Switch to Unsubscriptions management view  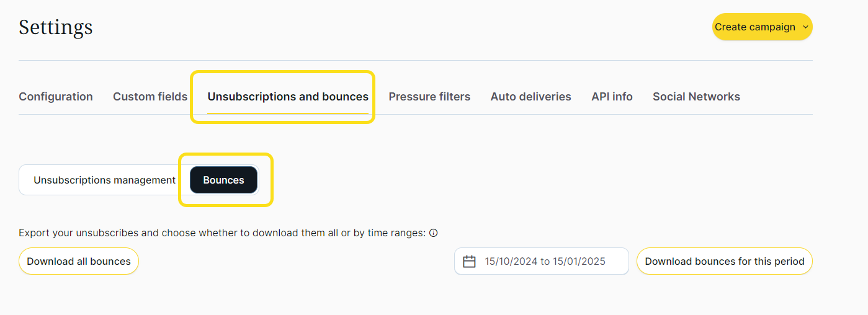click(104, 180)
